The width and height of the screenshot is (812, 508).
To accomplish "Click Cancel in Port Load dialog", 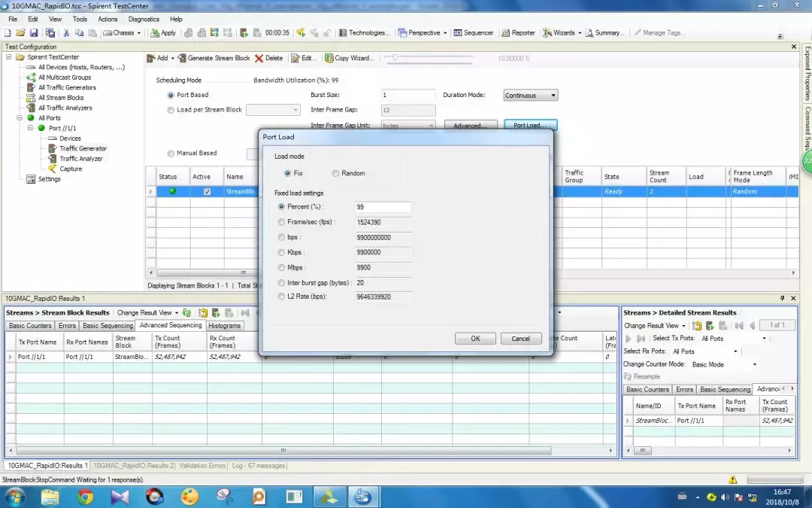I will 520,339.
